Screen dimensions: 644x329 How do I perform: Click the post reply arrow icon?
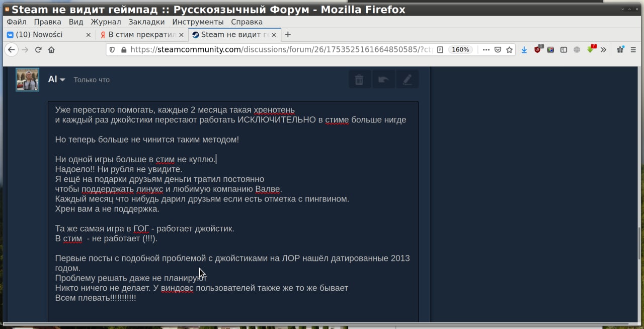(x=383, y=80)
